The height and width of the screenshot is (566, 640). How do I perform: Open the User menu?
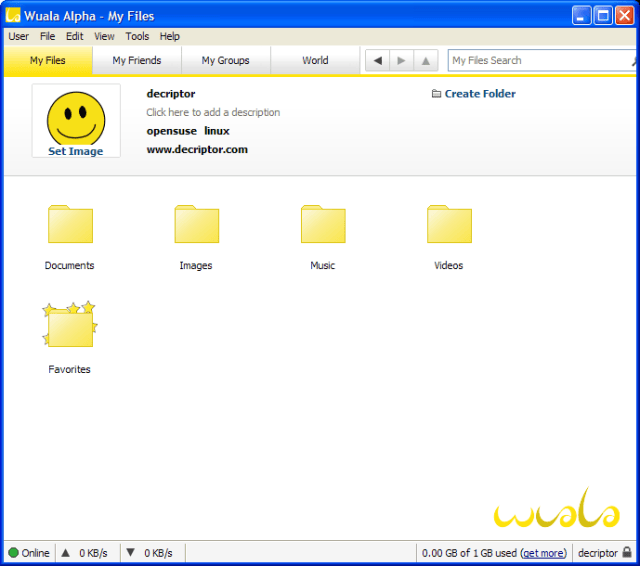pos(18,36)
